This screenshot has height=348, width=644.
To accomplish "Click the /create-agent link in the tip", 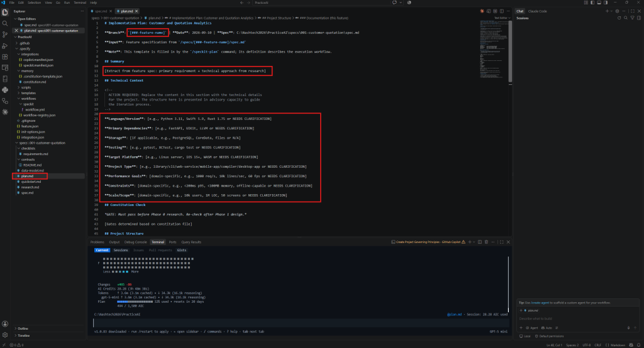I will [540, 302].
